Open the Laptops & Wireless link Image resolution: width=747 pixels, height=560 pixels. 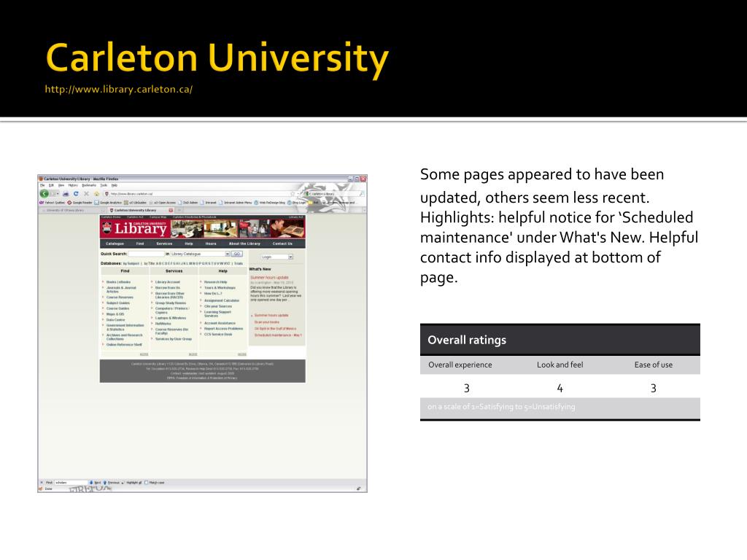(x=171, y=318)
